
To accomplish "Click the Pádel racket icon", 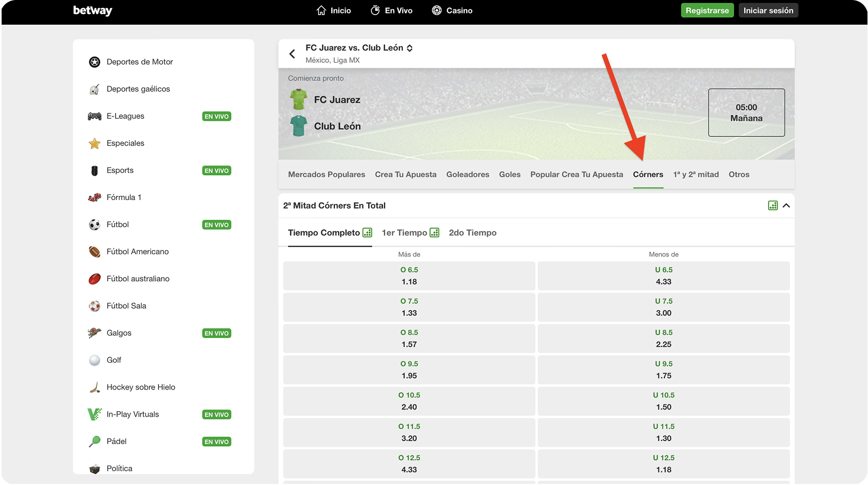I will [95, 441].
